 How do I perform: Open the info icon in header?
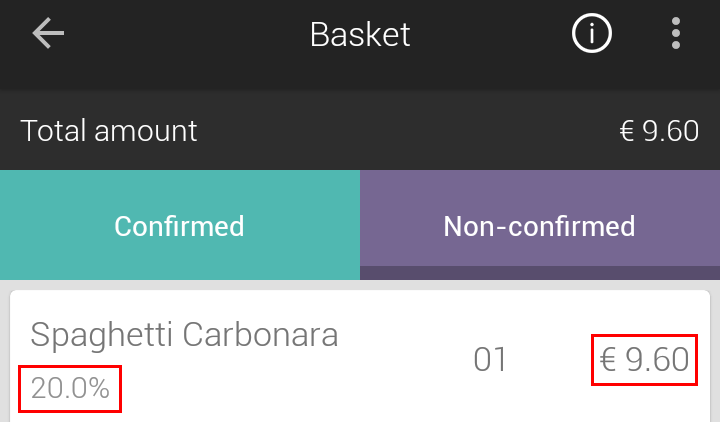pyautogui.click(x=591, y=33)
